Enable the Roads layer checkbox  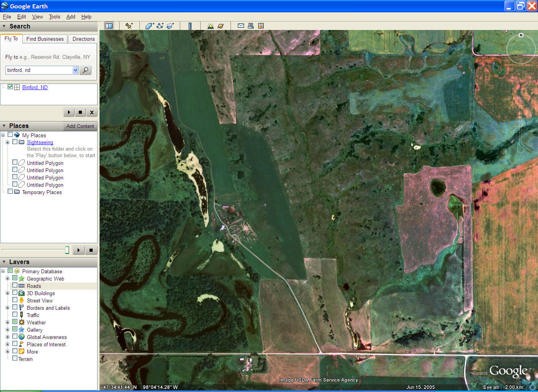click(x=15, y=286)
